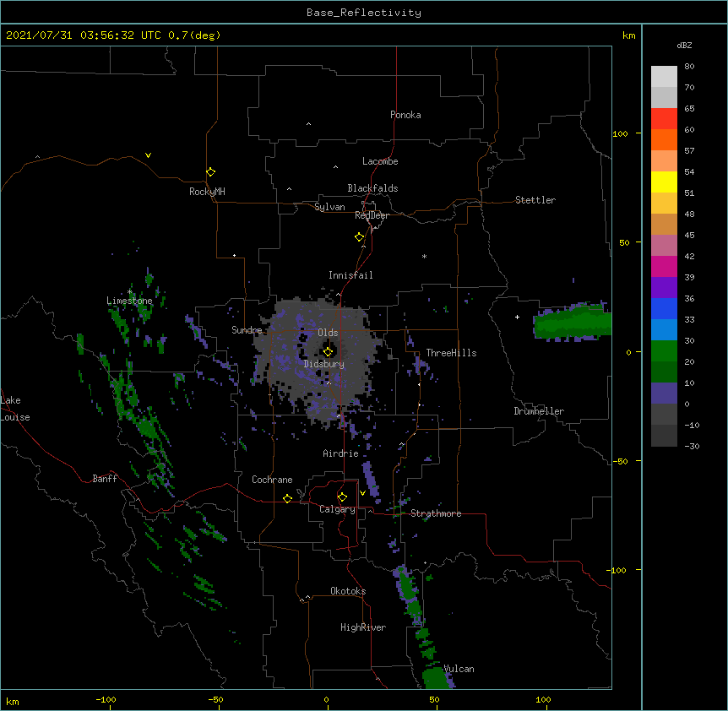This screenshot has width=728, height=711.
Task: Click the ThreeHills label
Action: [x=451, y=353]
